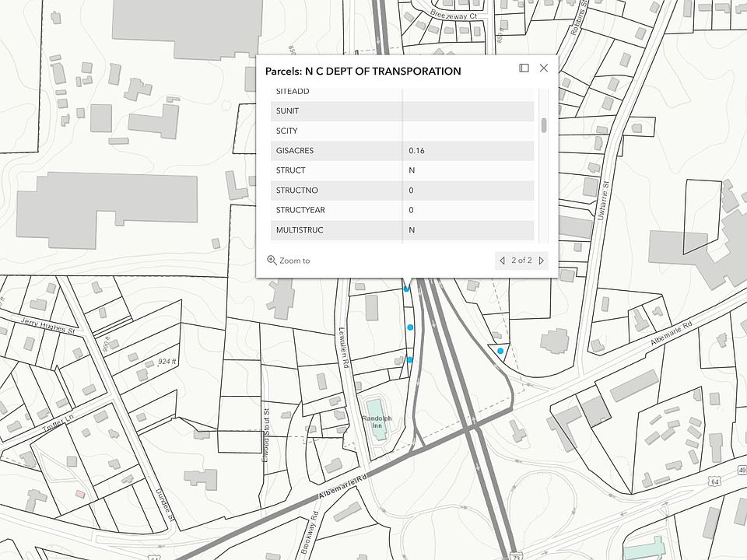Dock the parcel popup panel

524,68
